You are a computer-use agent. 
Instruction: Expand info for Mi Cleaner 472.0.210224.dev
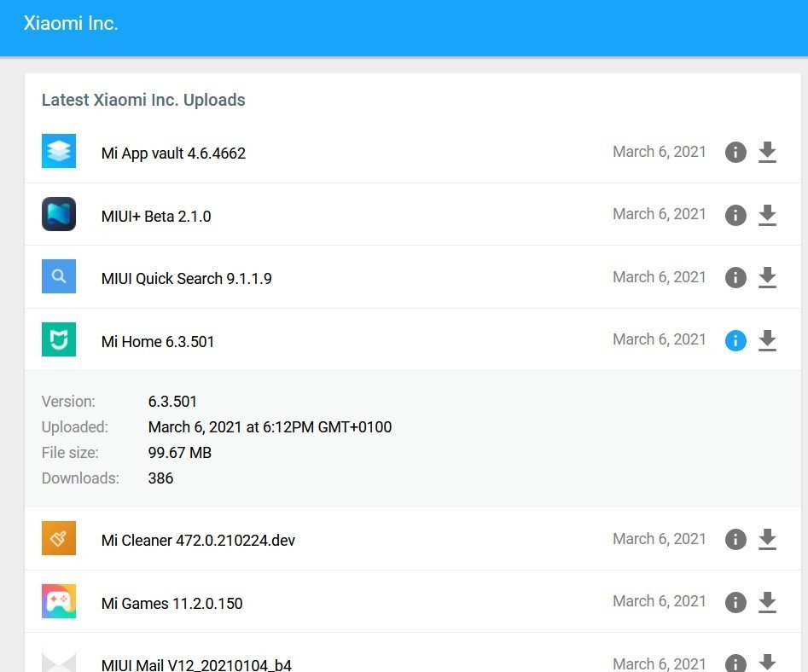pyautogui.click(x=735, y=539)
